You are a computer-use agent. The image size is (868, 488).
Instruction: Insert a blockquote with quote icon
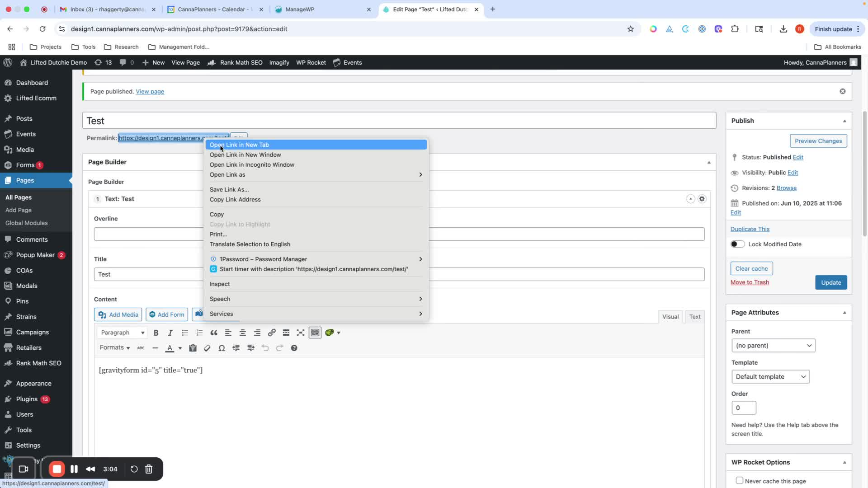pos(214,333)
